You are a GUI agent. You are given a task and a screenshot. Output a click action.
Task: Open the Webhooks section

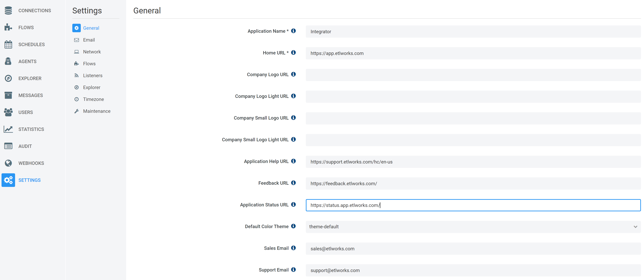[x=31, y=163]
